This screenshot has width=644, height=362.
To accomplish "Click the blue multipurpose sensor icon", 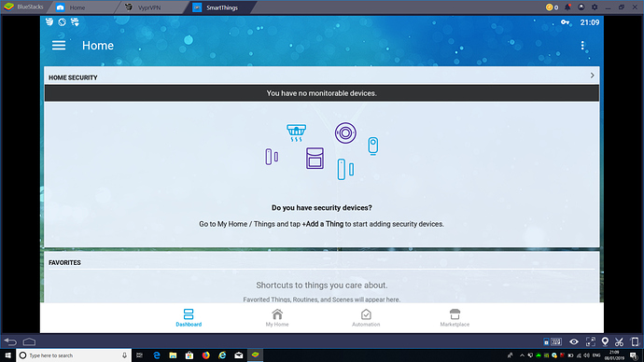I will pyautogui.click(x=345, y=169).
